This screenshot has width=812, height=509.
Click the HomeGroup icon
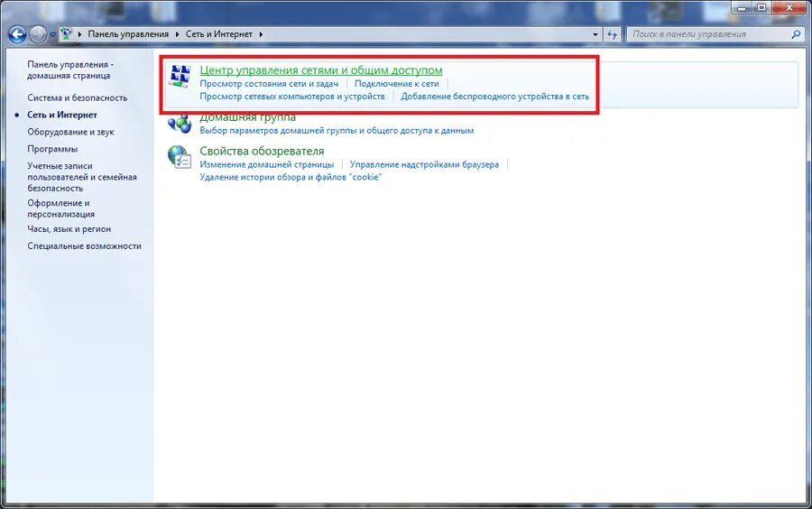pyautogui.click(x=180, y=124)
